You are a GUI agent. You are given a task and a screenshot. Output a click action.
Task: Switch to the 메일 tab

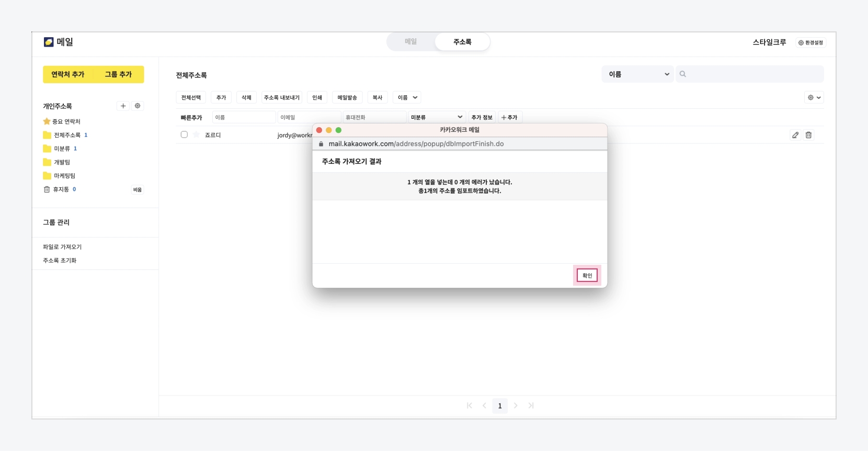point(410,42)
